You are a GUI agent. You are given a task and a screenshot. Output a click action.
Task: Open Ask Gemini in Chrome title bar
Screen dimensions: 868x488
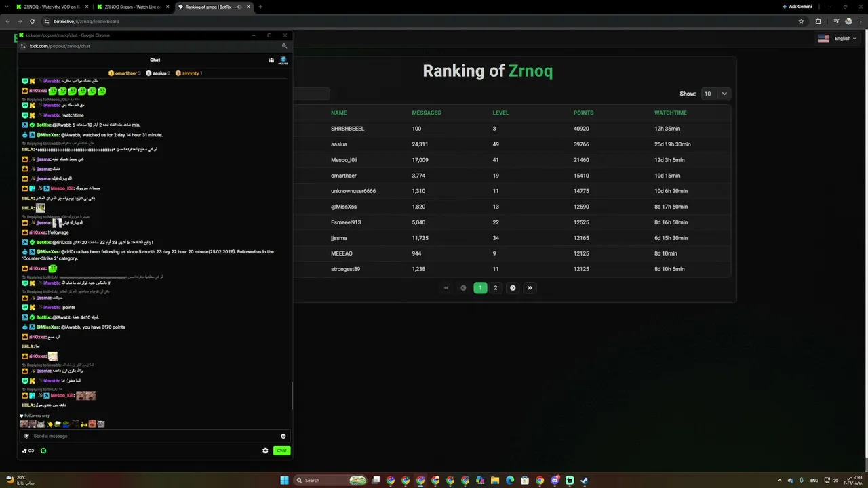click(x=796, y=7)
